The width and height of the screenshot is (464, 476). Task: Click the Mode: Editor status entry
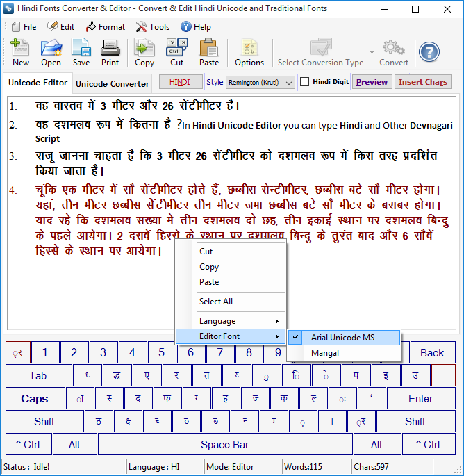pyautogui.click(x=242, y=466)
